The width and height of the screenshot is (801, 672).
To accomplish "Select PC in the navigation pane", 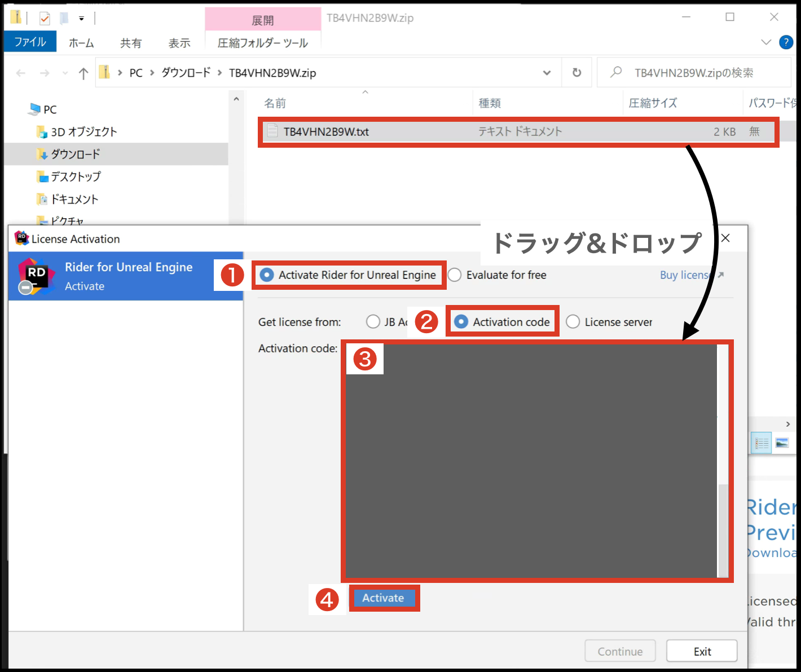I will [43, 109].
